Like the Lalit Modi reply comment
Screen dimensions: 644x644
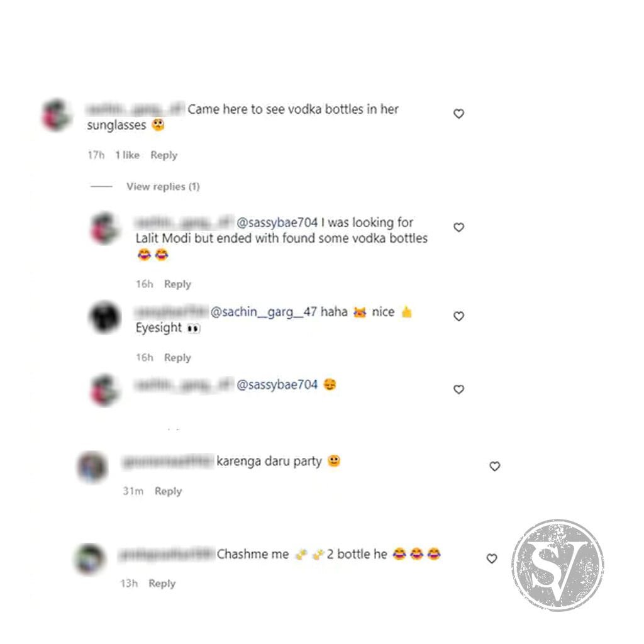[x=458, y=227]
